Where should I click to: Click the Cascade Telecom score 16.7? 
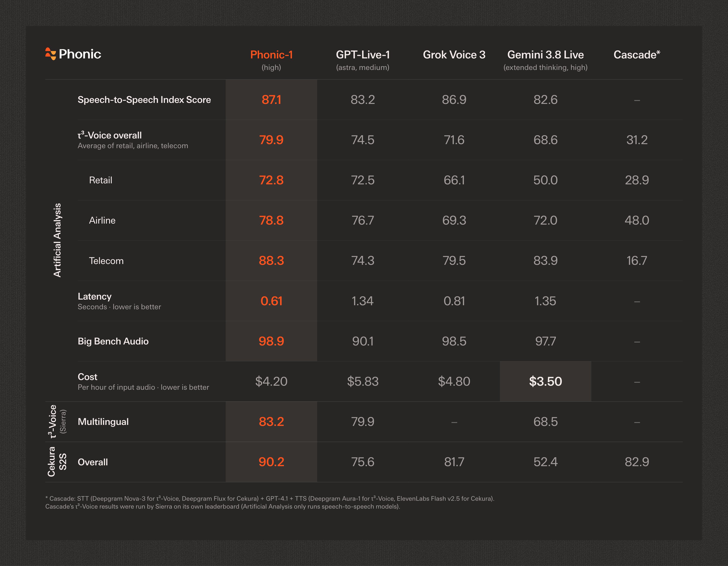coord(637,261)
